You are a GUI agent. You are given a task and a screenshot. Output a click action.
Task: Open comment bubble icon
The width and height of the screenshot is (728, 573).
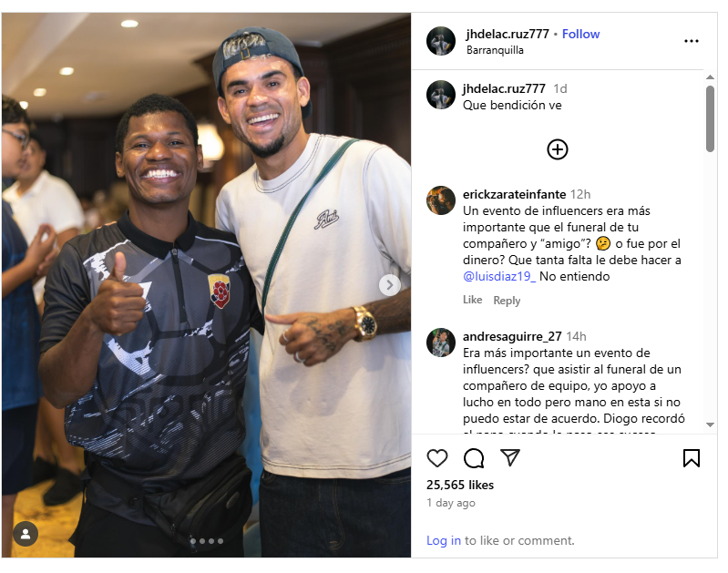click(474, 458)
